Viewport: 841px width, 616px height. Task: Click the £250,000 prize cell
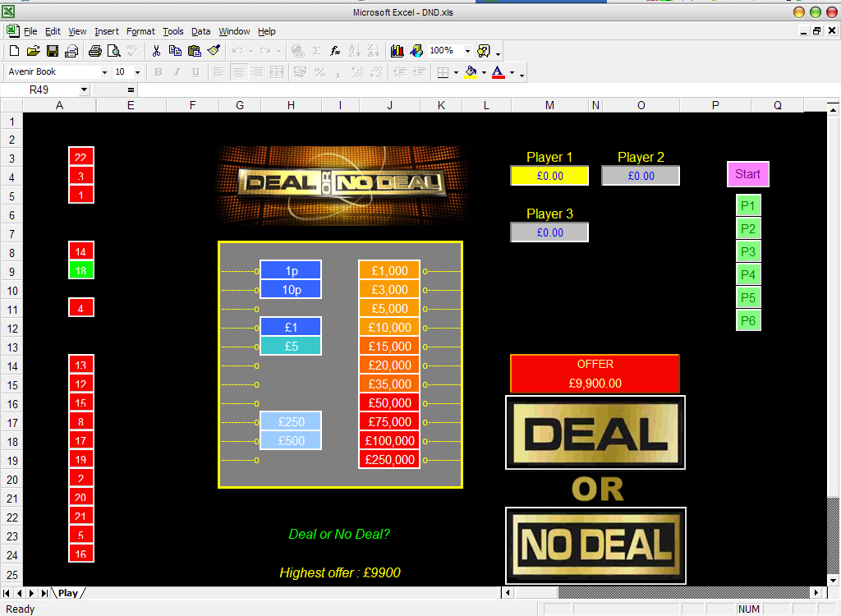tap(389, 460)
